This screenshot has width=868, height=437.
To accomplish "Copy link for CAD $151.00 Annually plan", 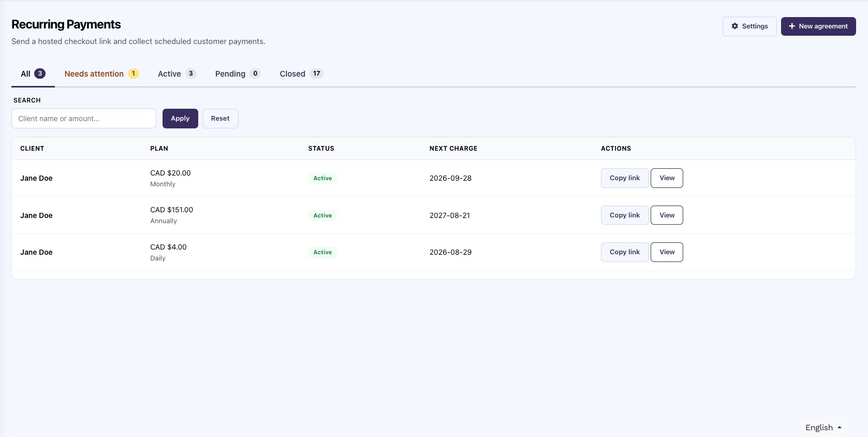I will [625, 215].
